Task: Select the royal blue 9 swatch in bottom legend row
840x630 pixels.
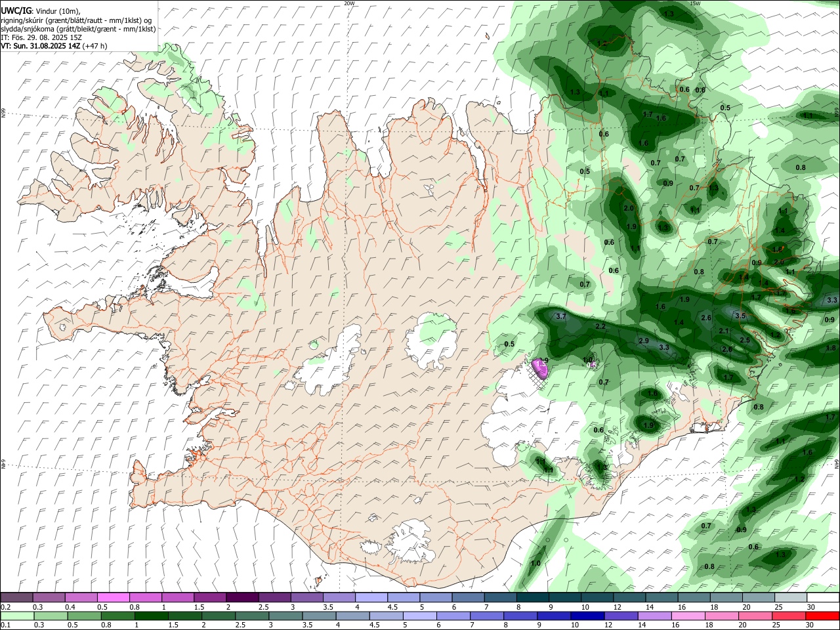Action: [554, 616]
